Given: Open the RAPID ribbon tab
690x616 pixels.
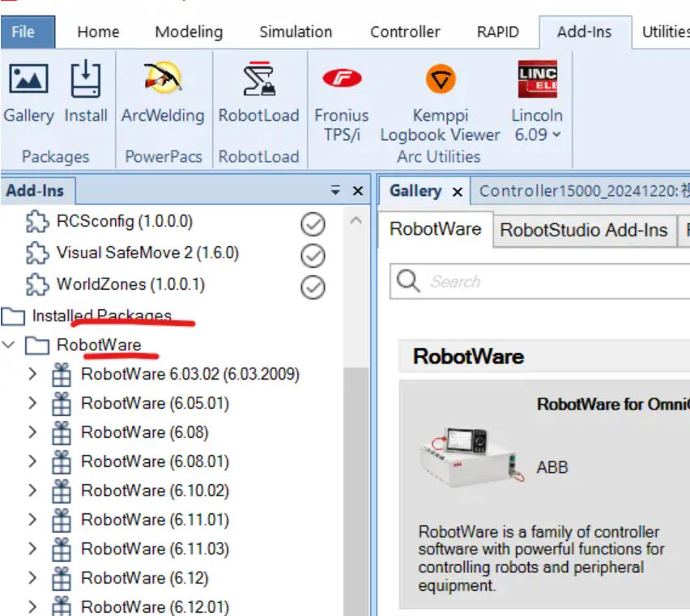Looking at the screenshot, I should click(497, 32).
